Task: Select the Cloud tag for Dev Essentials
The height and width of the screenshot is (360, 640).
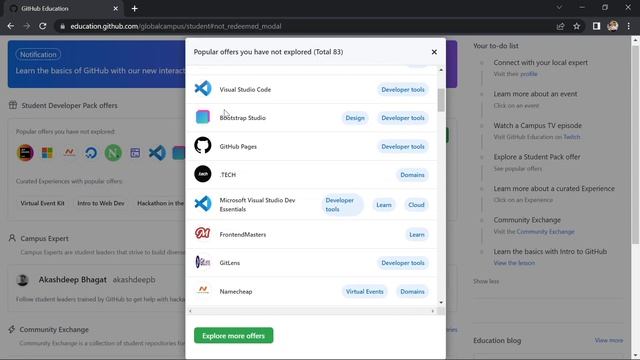Action: [x=416, y=205]
